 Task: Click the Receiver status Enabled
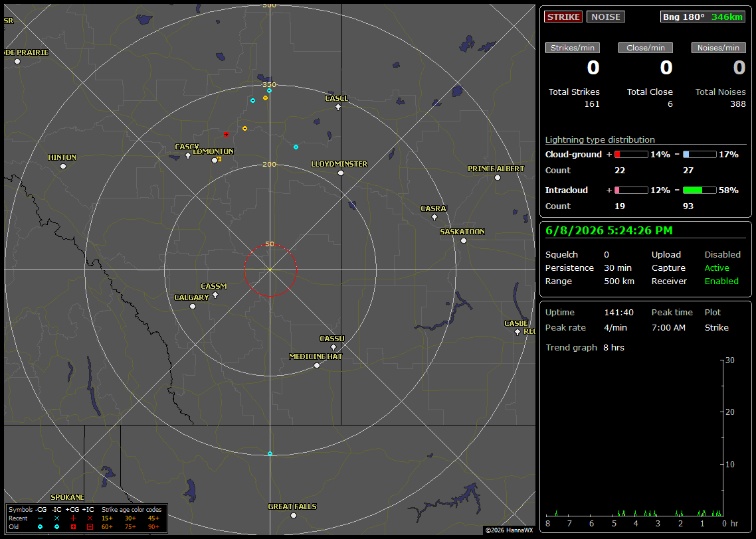point(721,281)
